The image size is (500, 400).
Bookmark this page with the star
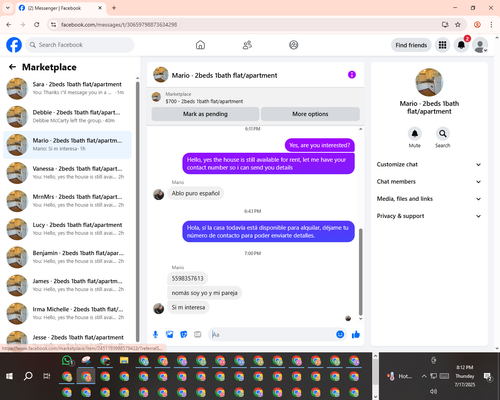coord(458,25)
